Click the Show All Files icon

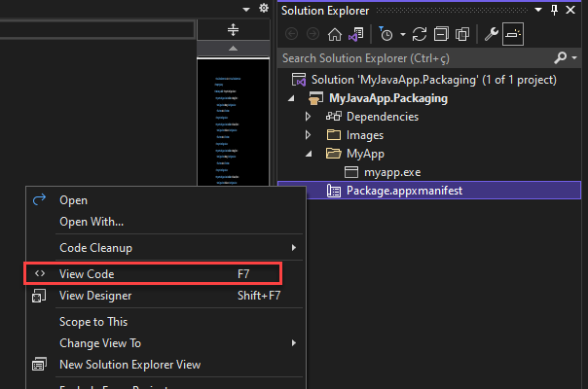coord(462,34)
